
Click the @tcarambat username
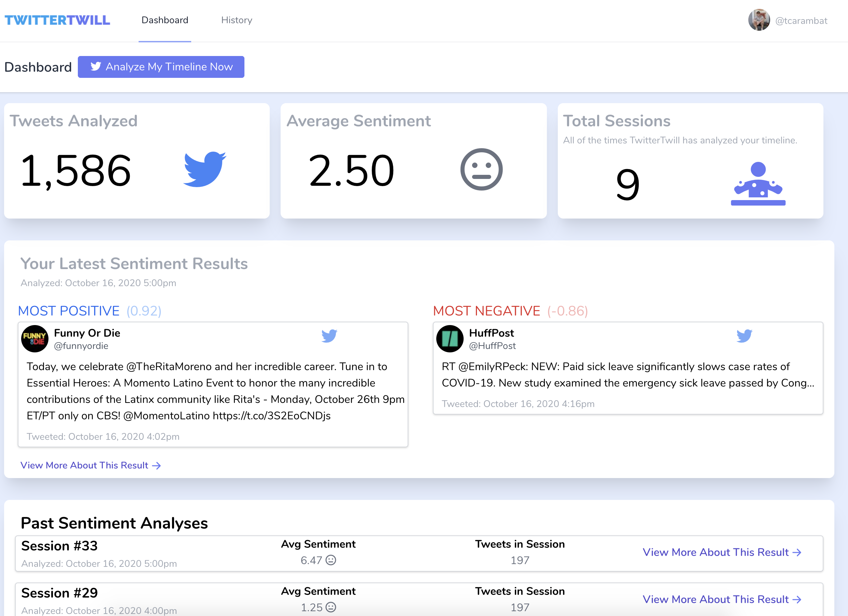801,21
